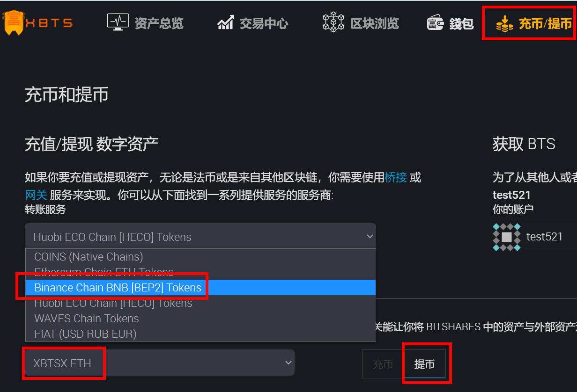Expand the XBTSX.ETH asset dropdown
The height and width of the screenshot is (392, 577).
[x=159, y=363]
